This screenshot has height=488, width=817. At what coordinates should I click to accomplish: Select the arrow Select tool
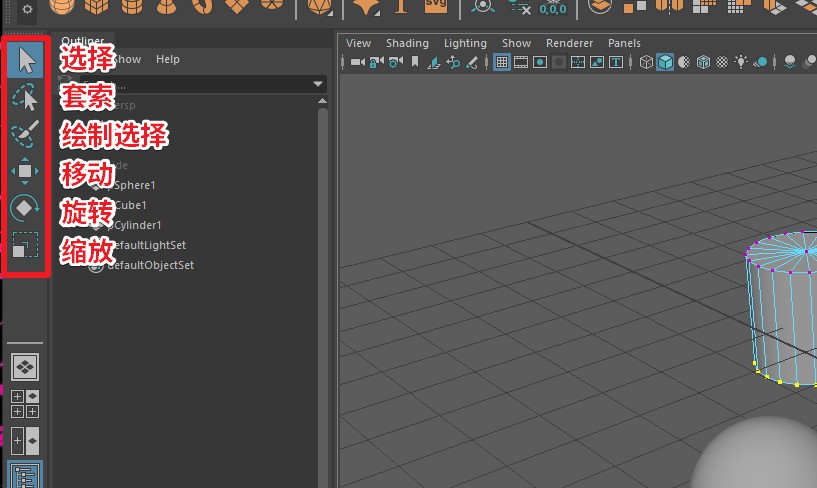[x=25, y=60]
